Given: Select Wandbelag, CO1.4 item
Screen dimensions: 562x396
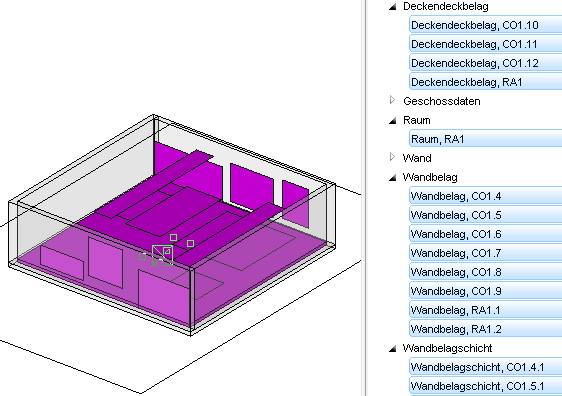Looking at the screenshot, I should click(485, 196).
